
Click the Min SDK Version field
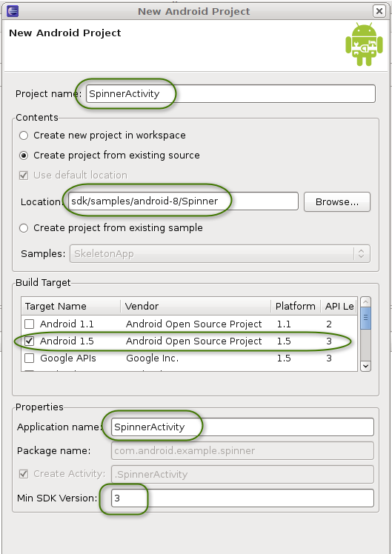[242, 498]
